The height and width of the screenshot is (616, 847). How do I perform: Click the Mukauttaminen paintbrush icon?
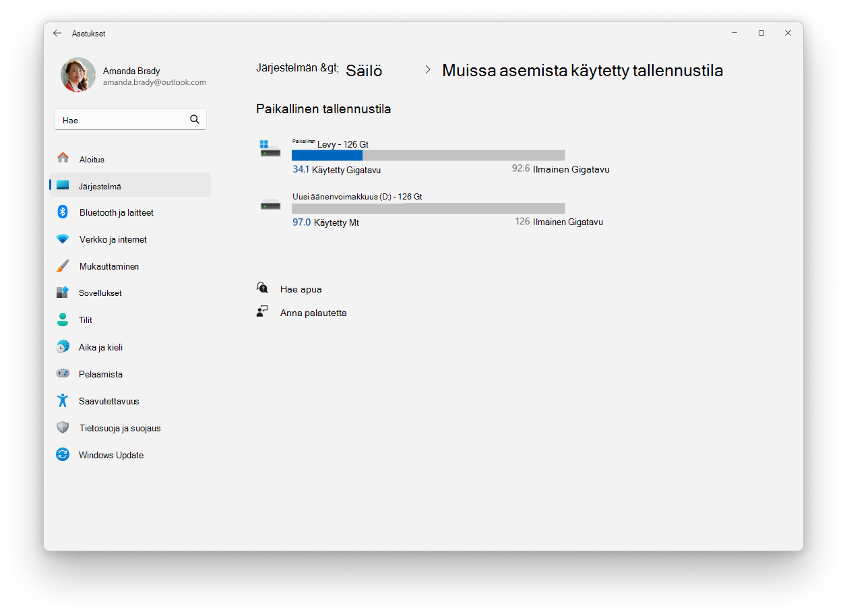(63, 266)
